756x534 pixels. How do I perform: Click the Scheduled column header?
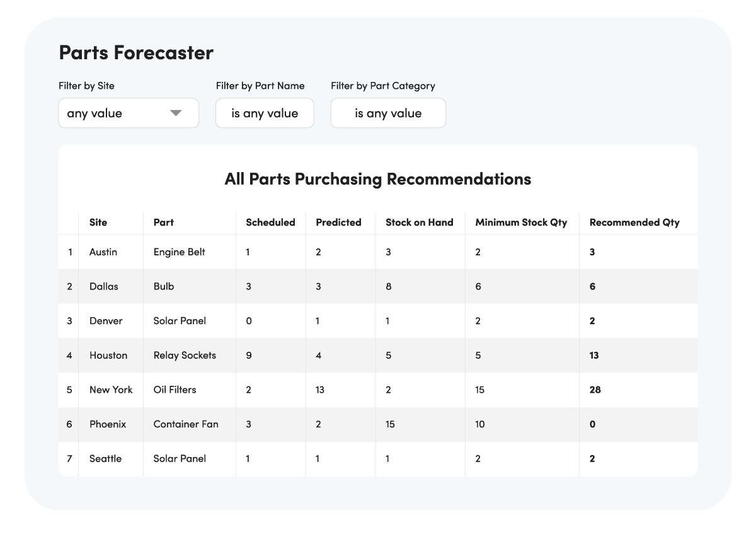click(x=270, y=222)
